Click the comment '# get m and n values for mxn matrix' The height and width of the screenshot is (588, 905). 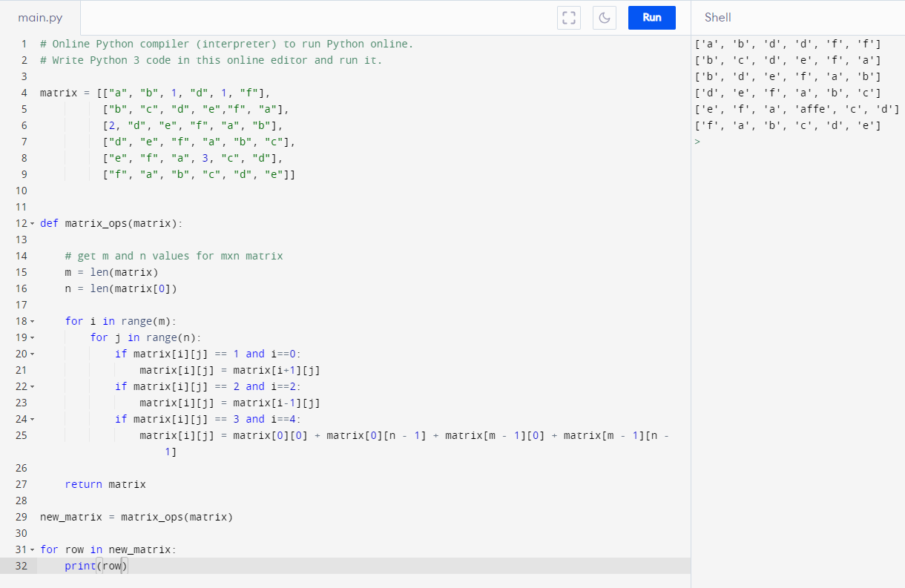point(174,256)
